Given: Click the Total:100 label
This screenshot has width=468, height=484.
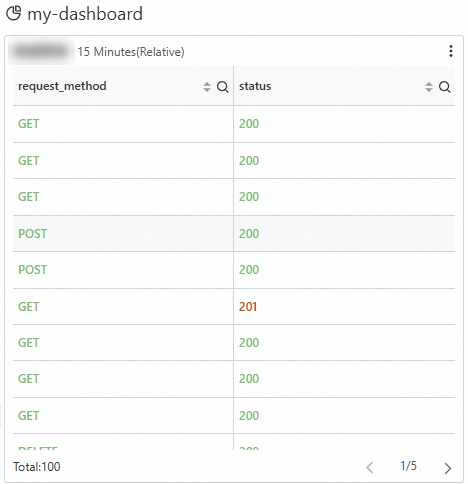Looking at the screenshot, I should (37, 467).
